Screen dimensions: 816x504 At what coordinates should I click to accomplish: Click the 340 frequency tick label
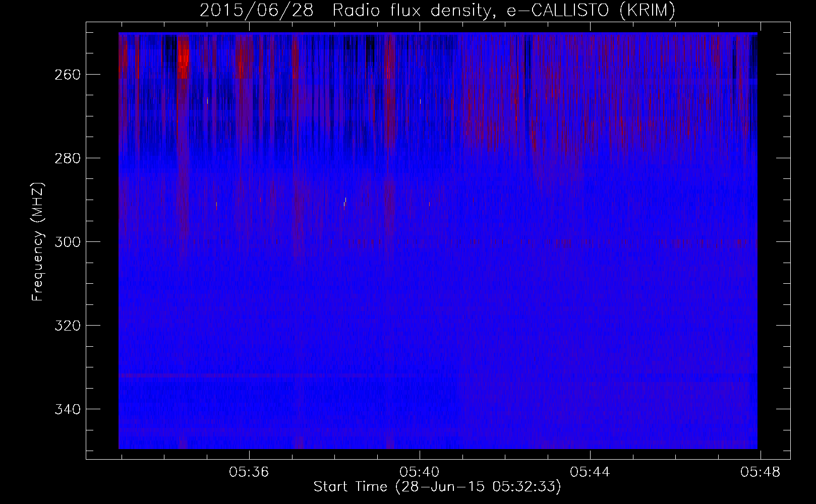point(67,409)
